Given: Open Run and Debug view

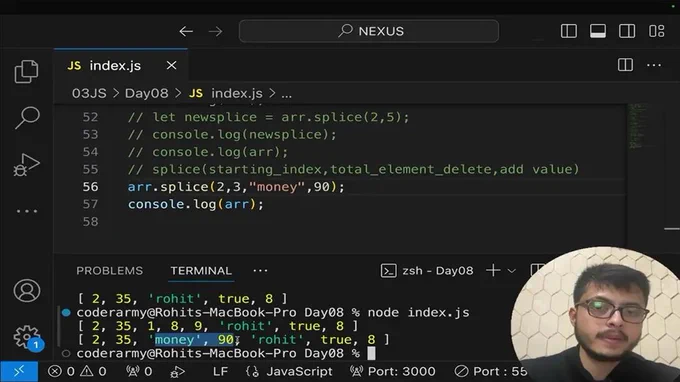Looking at the screenshot, I should click(26, 165).
